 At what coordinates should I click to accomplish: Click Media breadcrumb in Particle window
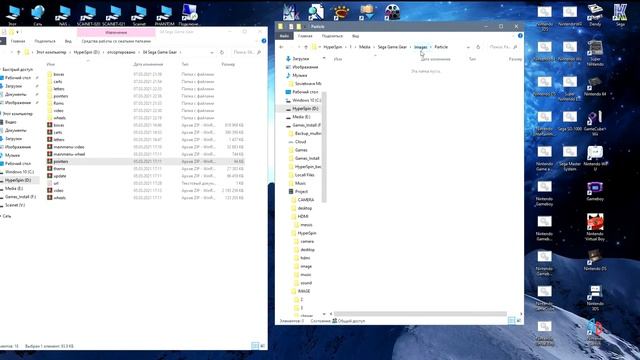tap(364, 47)
